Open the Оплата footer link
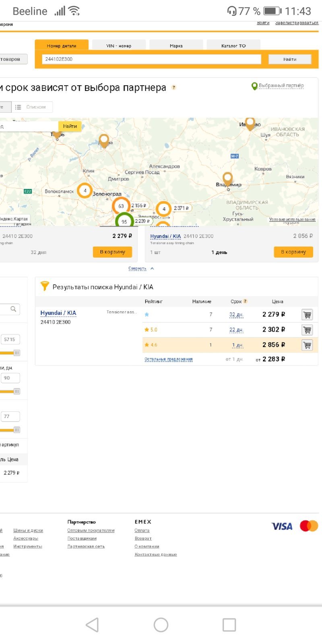This screenshot has width=322, height=644. coord(142,530)
